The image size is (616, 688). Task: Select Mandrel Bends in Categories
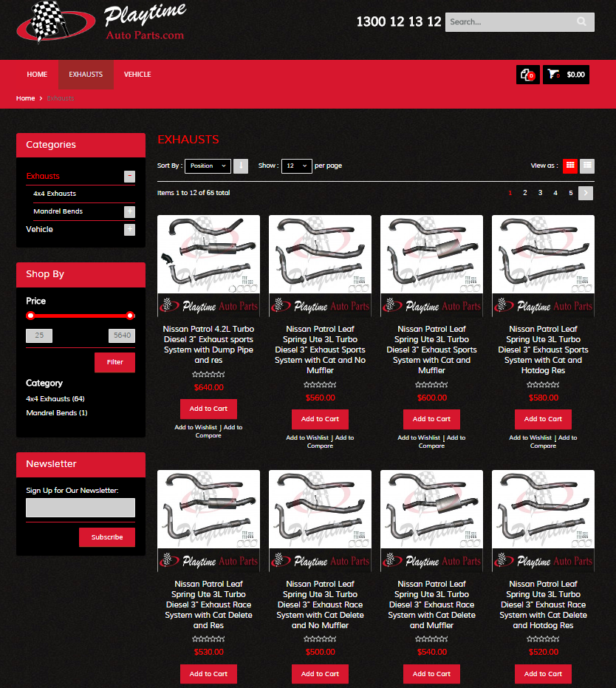(58, 211)
